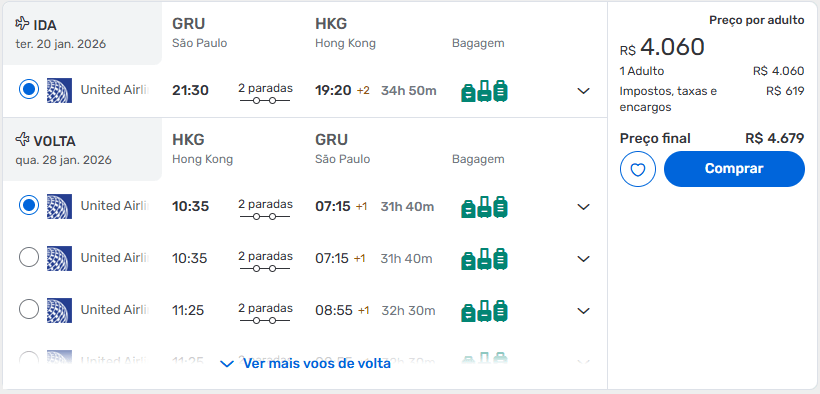
Task: Click baggage icons on the 11:25 return flight
Action: [x=484, y=311]
